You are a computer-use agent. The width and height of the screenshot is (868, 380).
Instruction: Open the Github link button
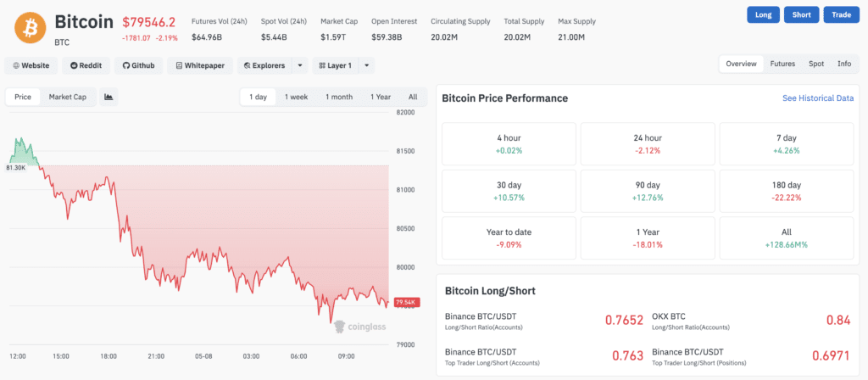(139, 65)
